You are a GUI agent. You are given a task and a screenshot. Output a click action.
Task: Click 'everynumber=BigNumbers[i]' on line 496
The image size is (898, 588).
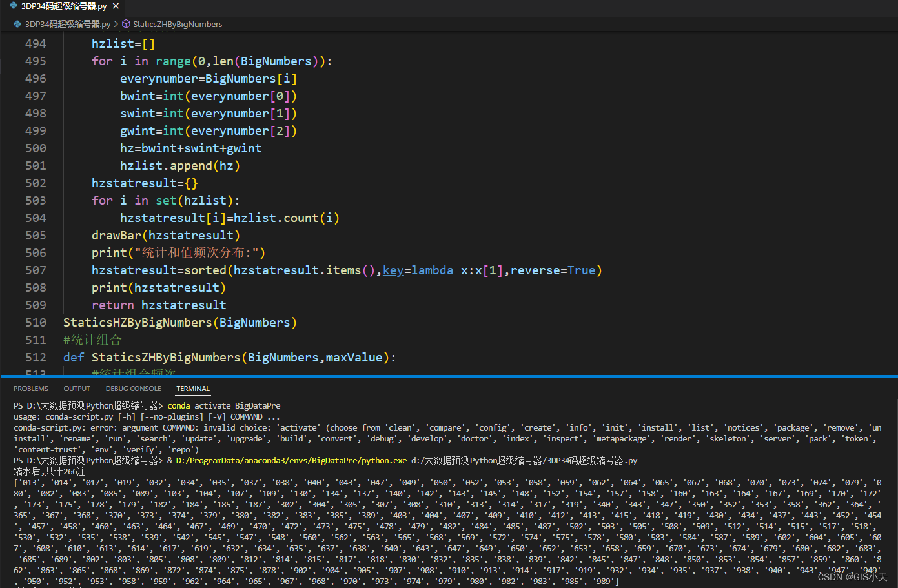click(x=209, y=79)
